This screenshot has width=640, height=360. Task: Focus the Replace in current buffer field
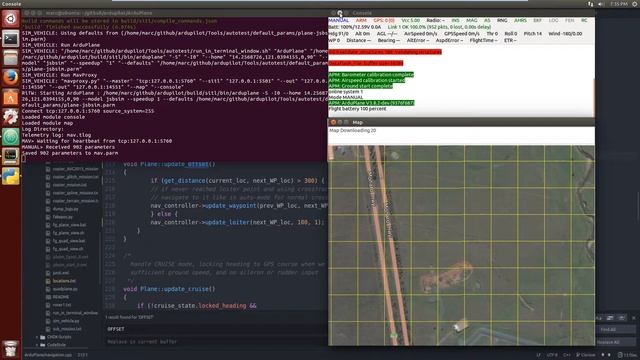[x=216, y=341]
